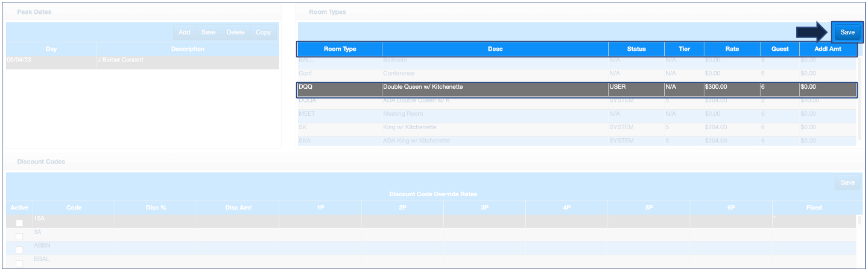Click the Disc % column header
The width and height of the screenshot is (868, 271).
pyautogui.click(x=156, y=208)
